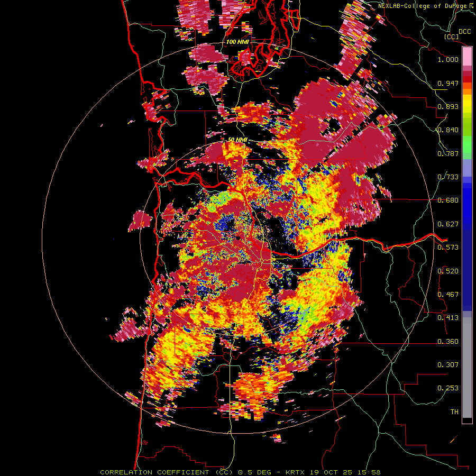
Task: Click the 100 NMI range ring label
Action: [237, 42]
